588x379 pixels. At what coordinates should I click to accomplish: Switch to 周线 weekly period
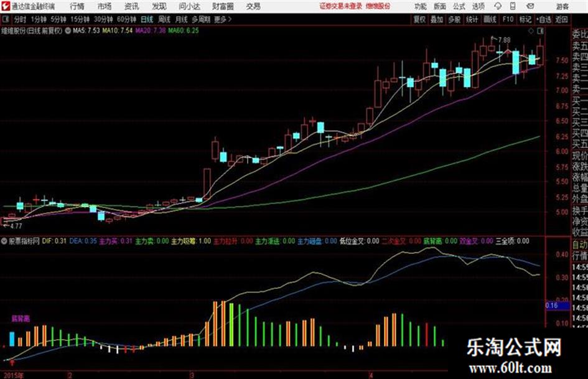pos(164,19)
